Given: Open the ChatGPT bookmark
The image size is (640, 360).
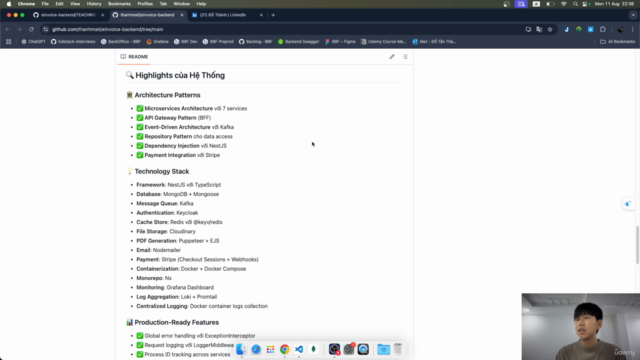Looking at the screenshot, I should pyautogui.click(x=33, y=42).
